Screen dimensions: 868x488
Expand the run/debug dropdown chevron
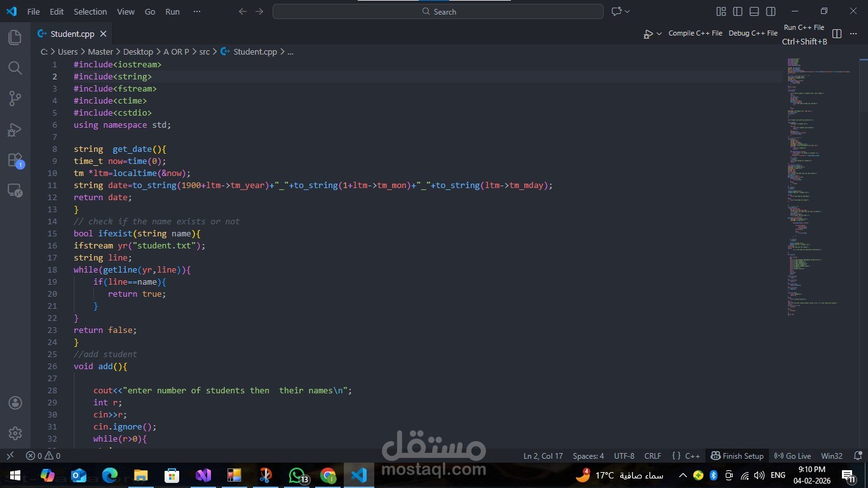click(x=659, y=34)
